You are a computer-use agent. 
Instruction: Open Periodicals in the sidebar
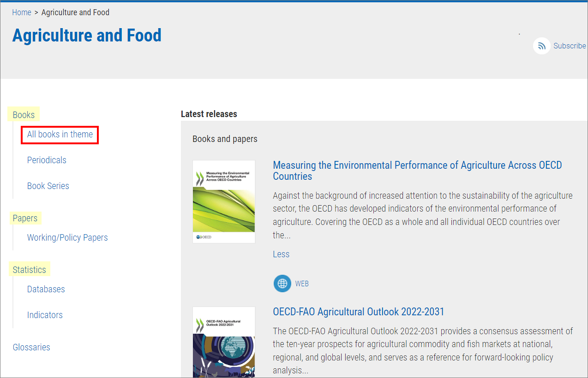(x=47, y=160)
